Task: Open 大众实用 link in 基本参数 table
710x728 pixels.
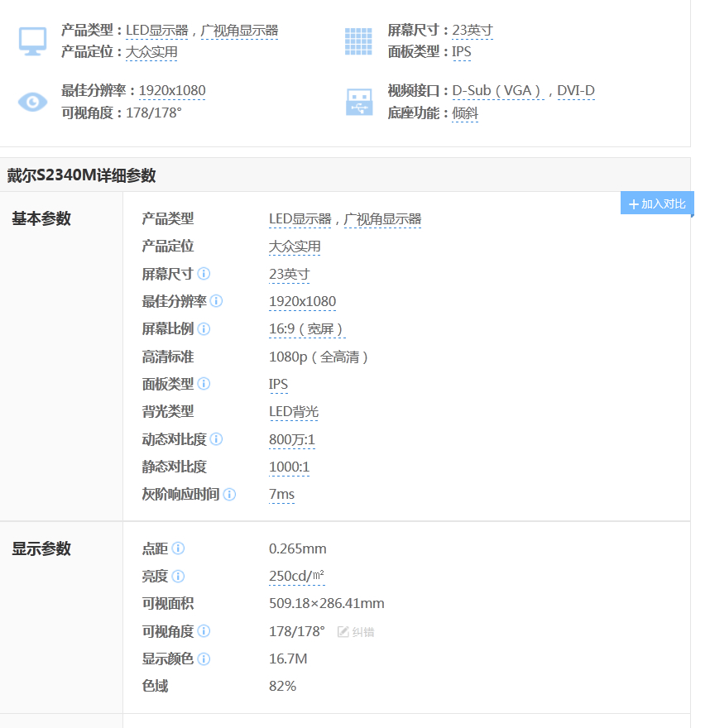Action: (295, 247)
